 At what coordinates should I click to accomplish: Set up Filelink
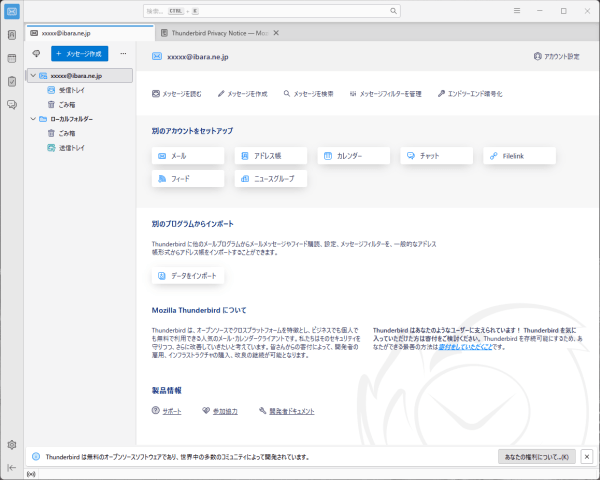coord(520,156)
